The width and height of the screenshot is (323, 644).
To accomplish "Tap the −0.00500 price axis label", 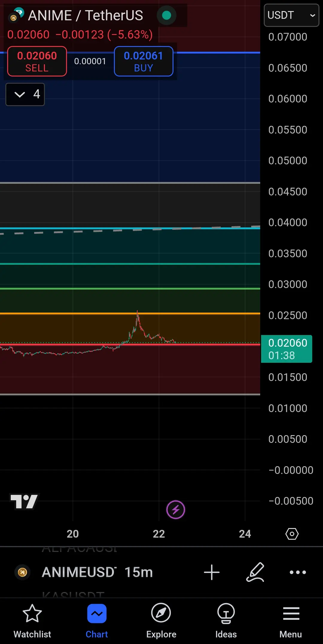I will [291, 501].
